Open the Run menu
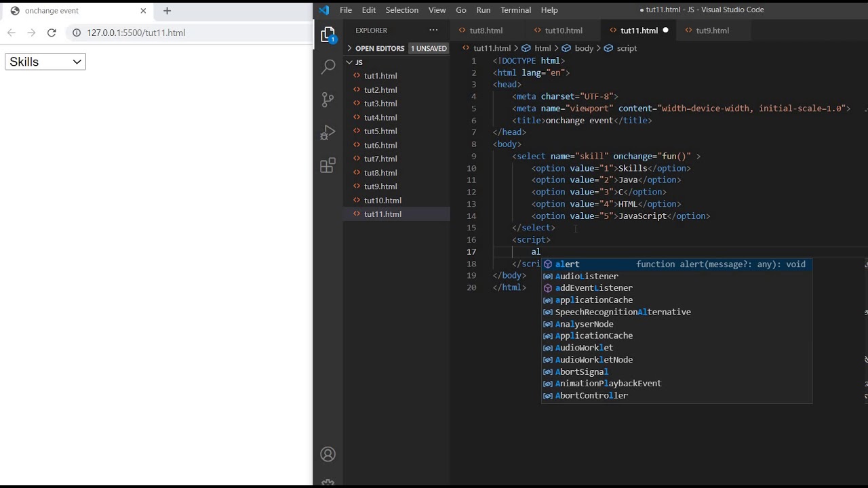 point(484,10)
